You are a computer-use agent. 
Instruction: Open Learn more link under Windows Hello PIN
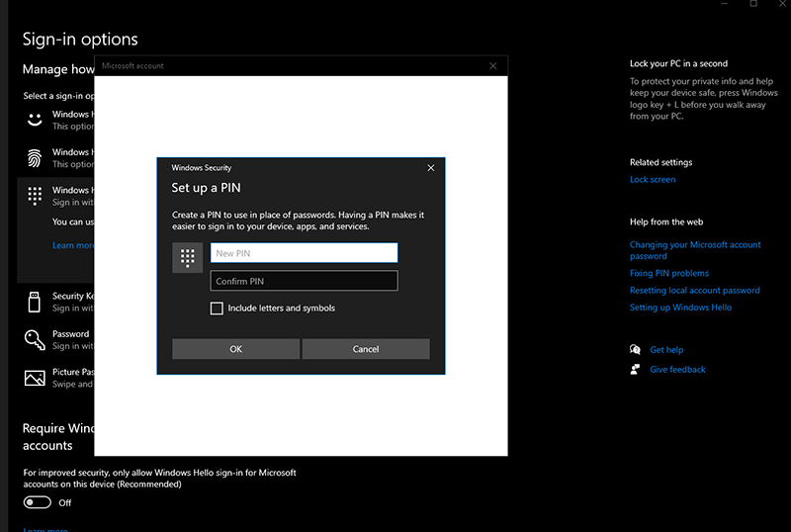[x=73, y=245]
